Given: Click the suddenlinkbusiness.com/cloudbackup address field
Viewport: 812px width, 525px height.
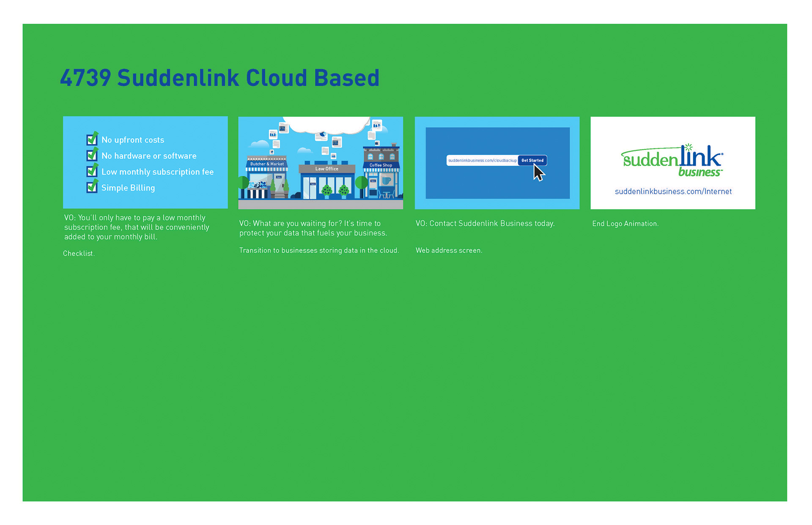Looking at the screenshot, I should click(482, 161).
